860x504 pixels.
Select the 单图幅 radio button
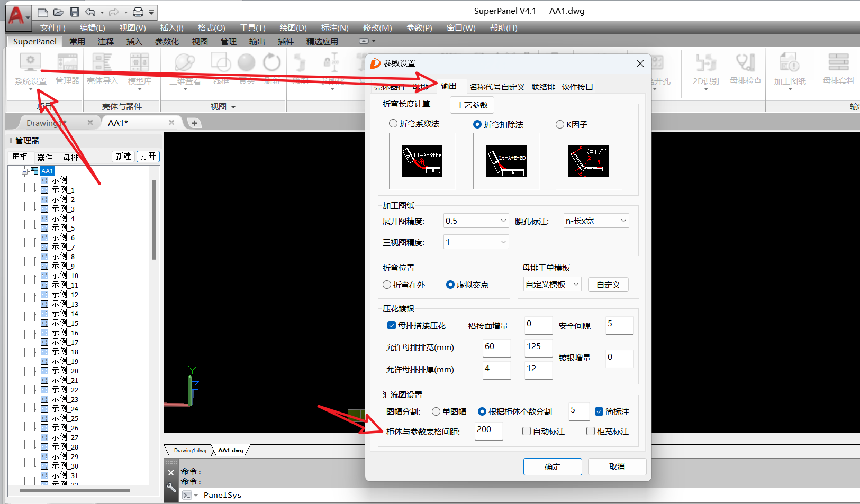tap(436, 411)
